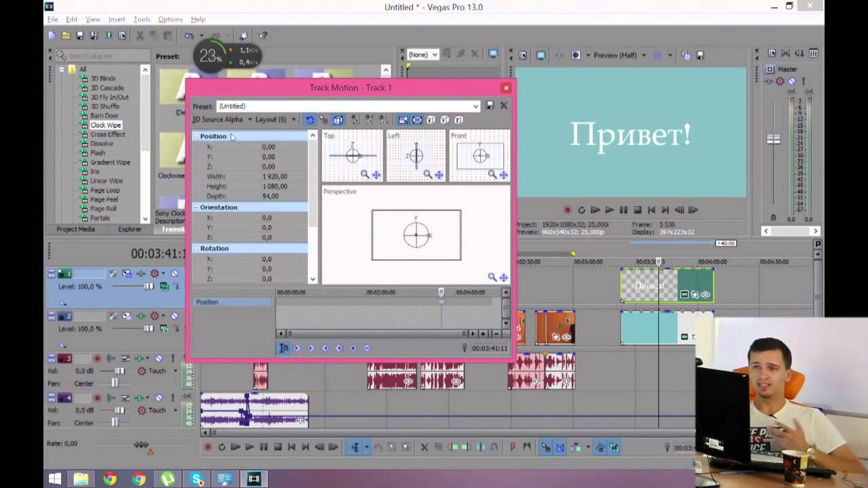
Task: Click zoom magnifier in Top view
Action: [x=365, y=175]
